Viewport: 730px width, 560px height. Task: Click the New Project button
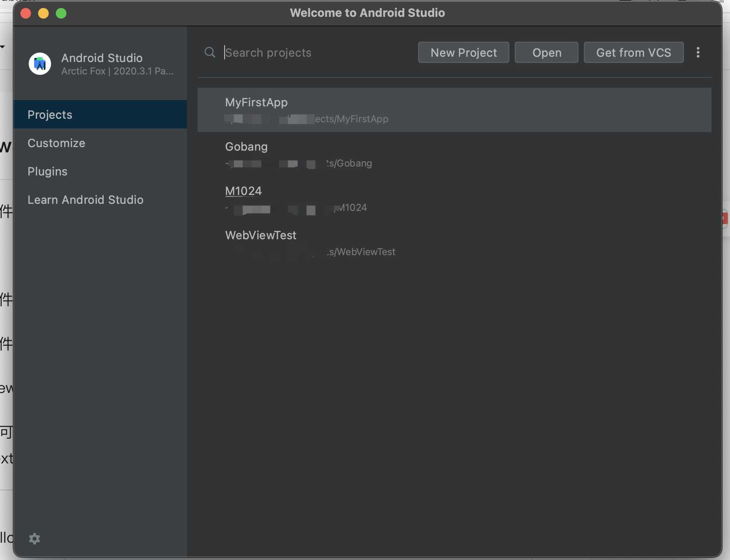pyautogui.click(x=464, y=52)
